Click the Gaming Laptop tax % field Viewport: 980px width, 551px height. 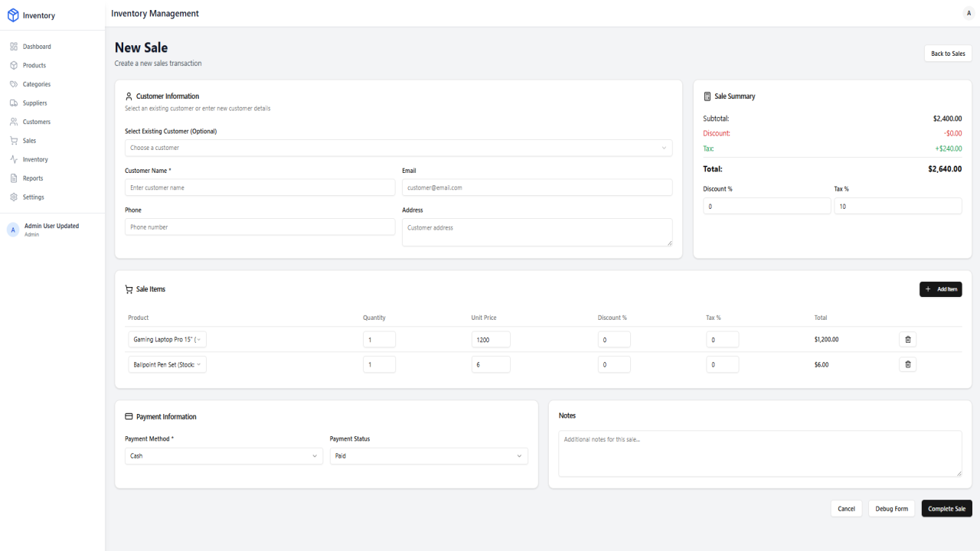(723, 340)
